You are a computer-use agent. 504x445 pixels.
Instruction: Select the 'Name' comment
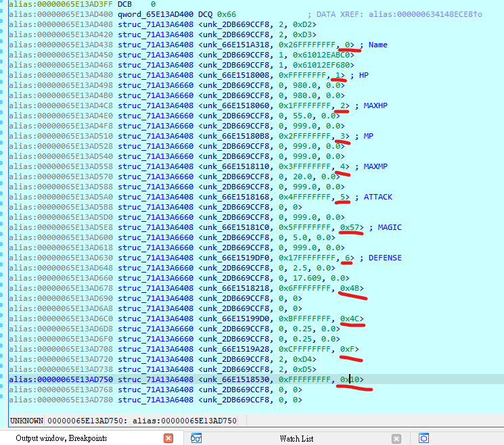click(377, 45)
